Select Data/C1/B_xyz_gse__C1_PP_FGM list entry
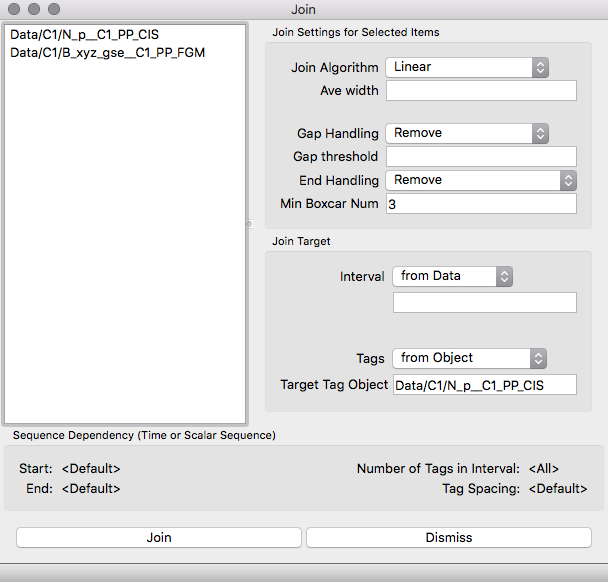 (x=107, y=52)
